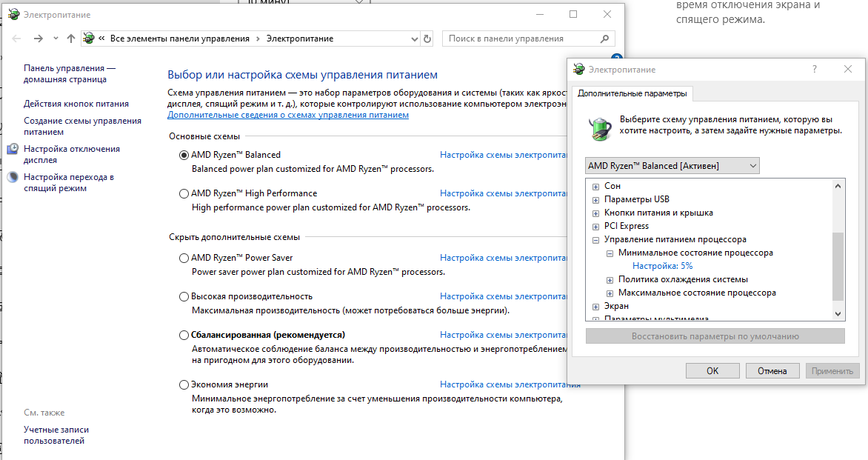Click 'Все элементы панели управления' breadcrumb
Screen dimensions: 868x460
click(x=180, y=39)
